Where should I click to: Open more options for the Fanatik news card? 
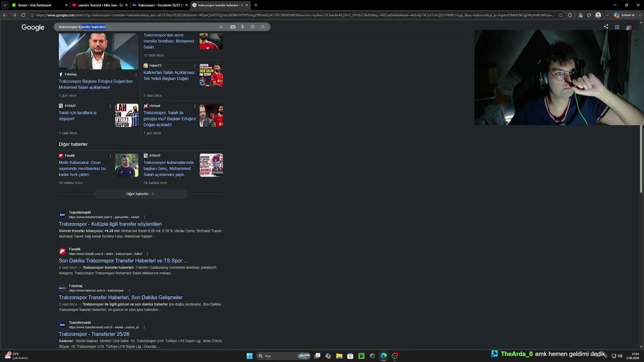[110, 156]
